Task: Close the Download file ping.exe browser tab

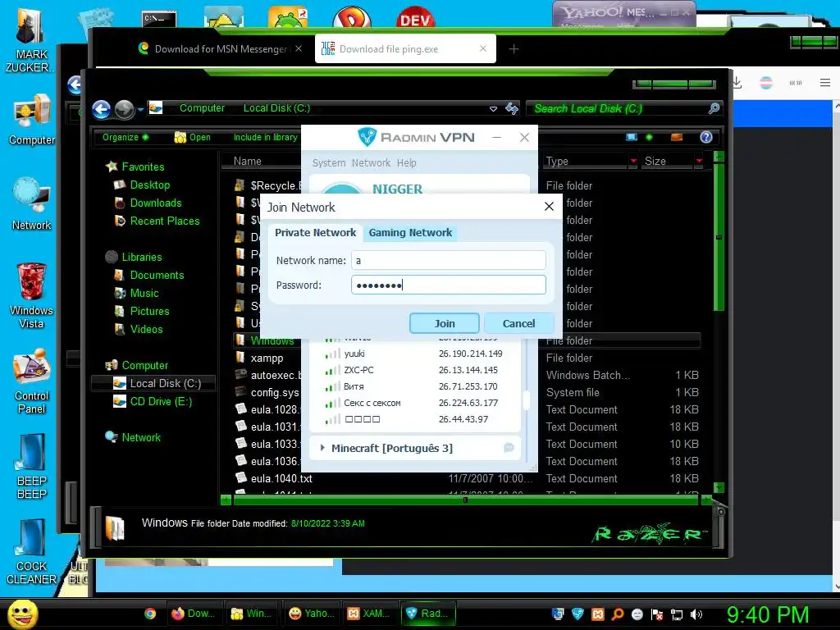Action: 482,48
